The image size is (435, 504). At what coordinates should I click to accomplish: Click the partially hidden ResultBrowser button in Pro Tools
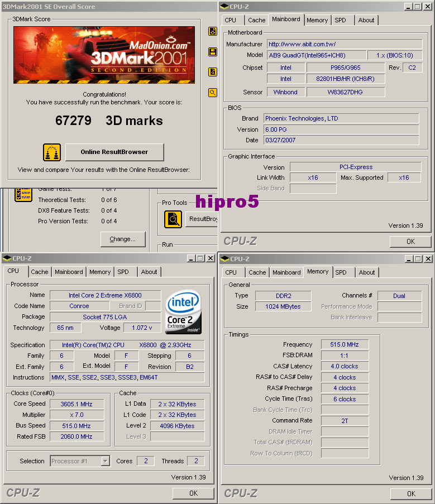click(202, 219)
